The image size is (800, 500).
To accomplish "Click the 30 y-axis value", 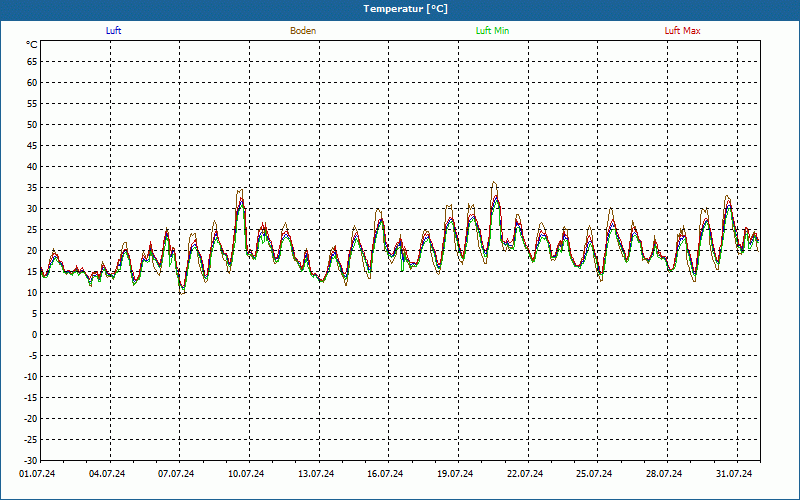I will [x=32, y=209].
